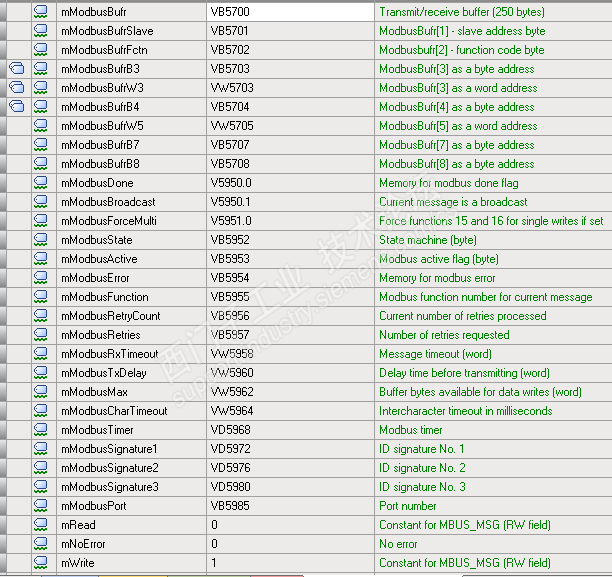Click the symbol icon beside mModbusPort

41,506
